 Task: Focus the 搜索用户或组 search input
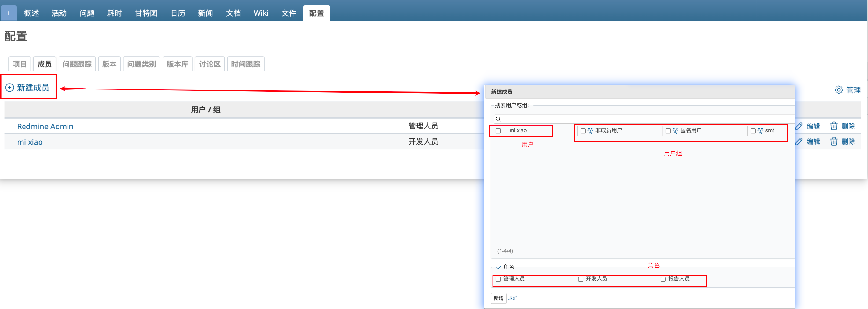point(644,119)
